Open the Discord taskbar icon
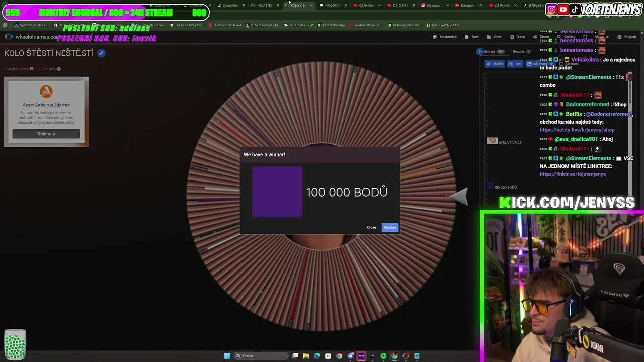Image resolution: width=644 pixels, height=362 pixels. click(x=350, y=356)
